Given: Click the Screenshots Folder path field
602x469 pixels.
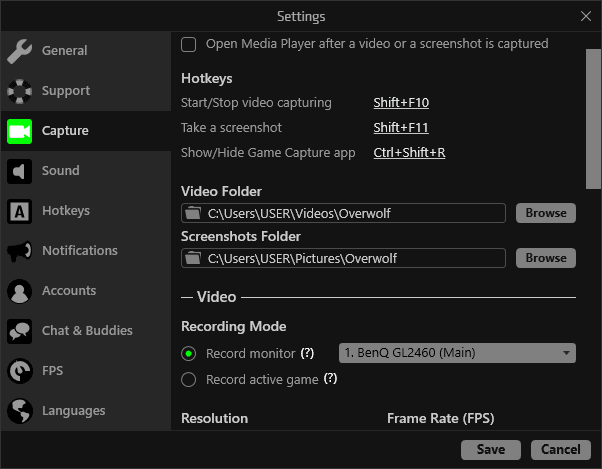Looking at the screenshot, I should (x=343, y=258).
